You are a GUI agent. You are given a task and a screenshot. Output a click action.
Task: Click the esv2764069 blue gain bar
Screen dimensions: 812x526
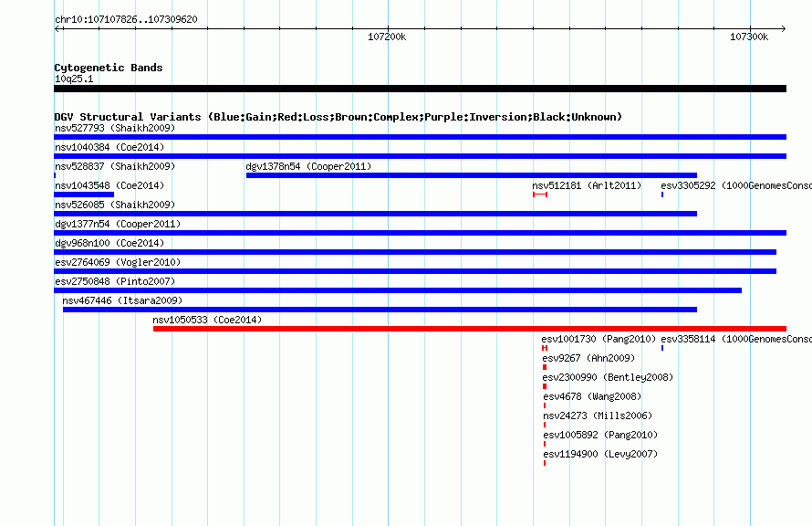click(415, 271)
